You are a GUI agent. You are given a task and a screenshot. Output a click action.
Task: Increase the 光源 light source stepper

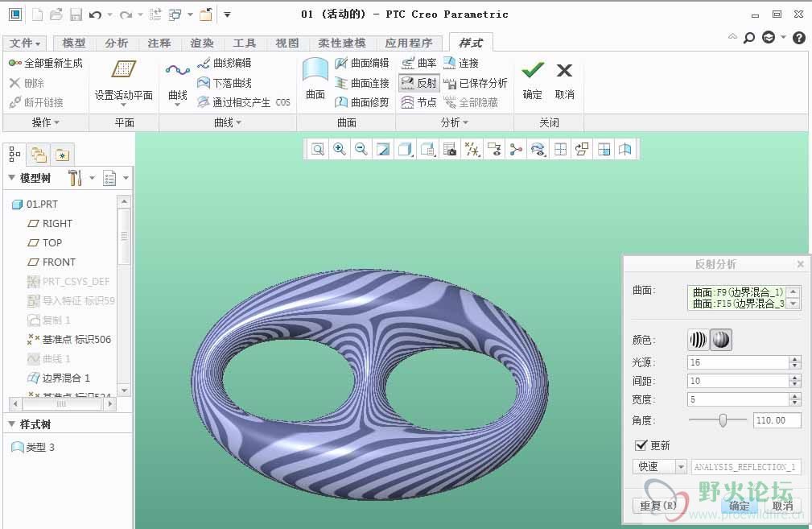(795, 359)
